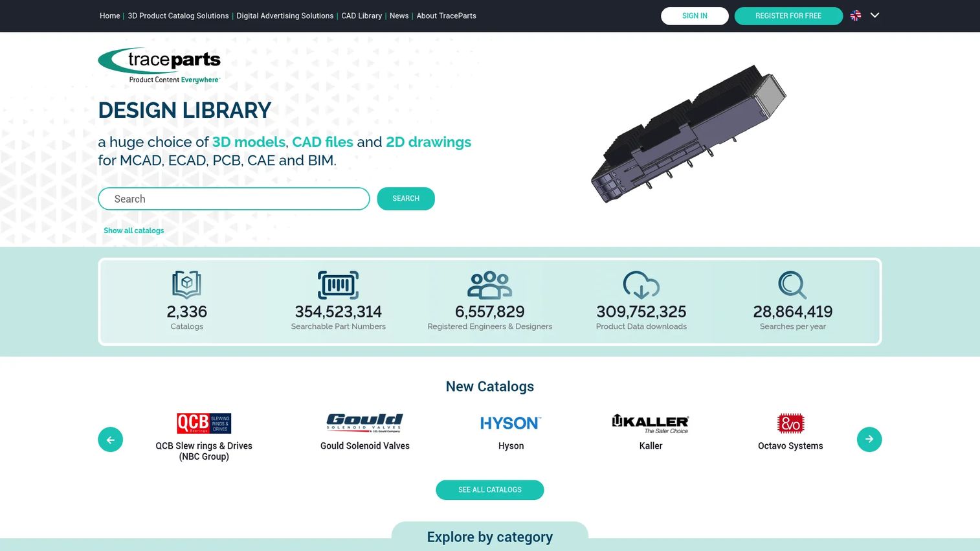Click the Catalogs book icon
The image size is (980, 551).
pyautogui.click(x=187, y=285)
